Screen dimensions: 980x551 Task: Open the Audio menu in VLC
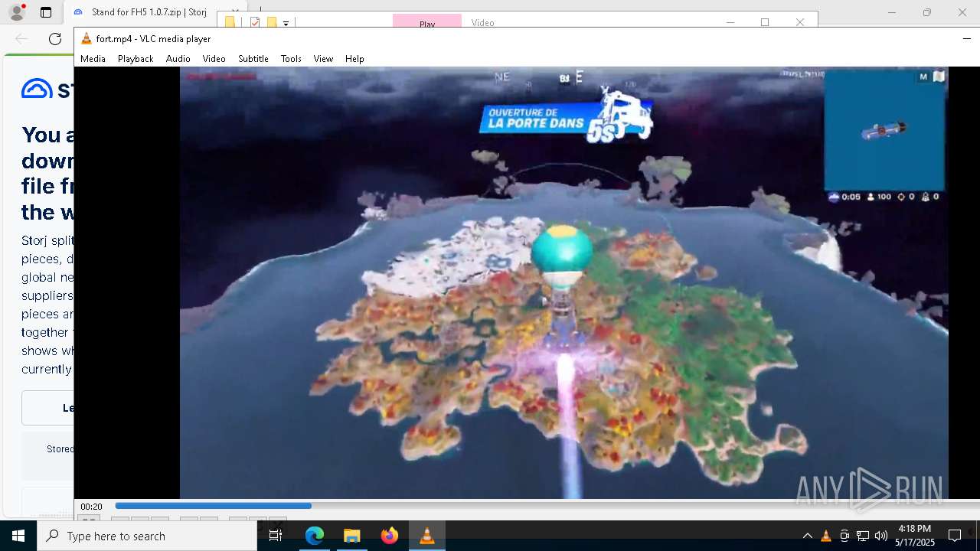tap(178, 59)
